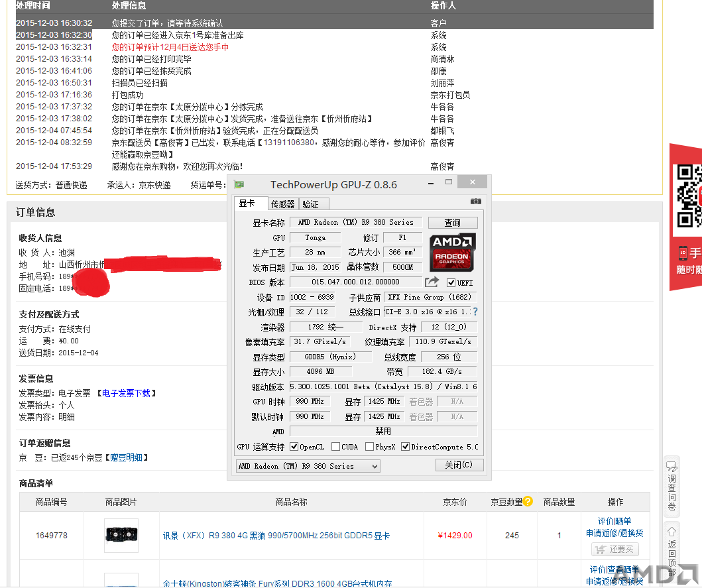The image size is (702, 588).
Task: Toggle the CUDA checkbox
Action: pyautogui.click(x=336, y=447)
